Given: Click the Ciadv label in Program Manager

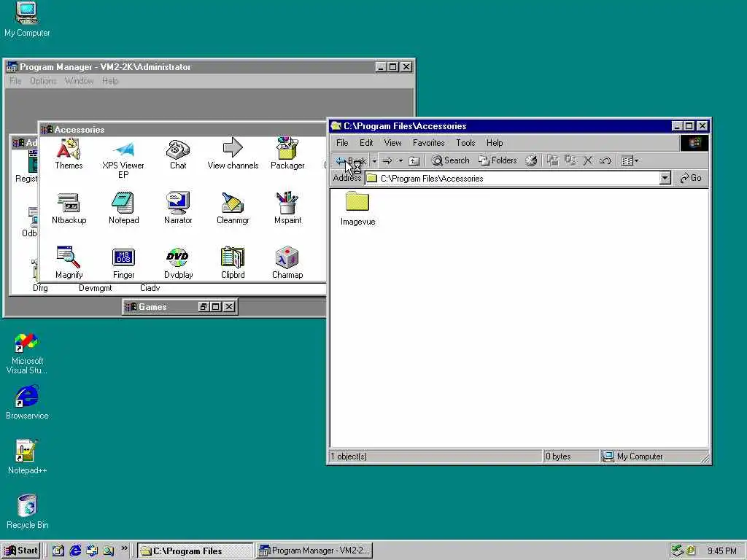Looking at the screenshot, I should tap(150, 288).
